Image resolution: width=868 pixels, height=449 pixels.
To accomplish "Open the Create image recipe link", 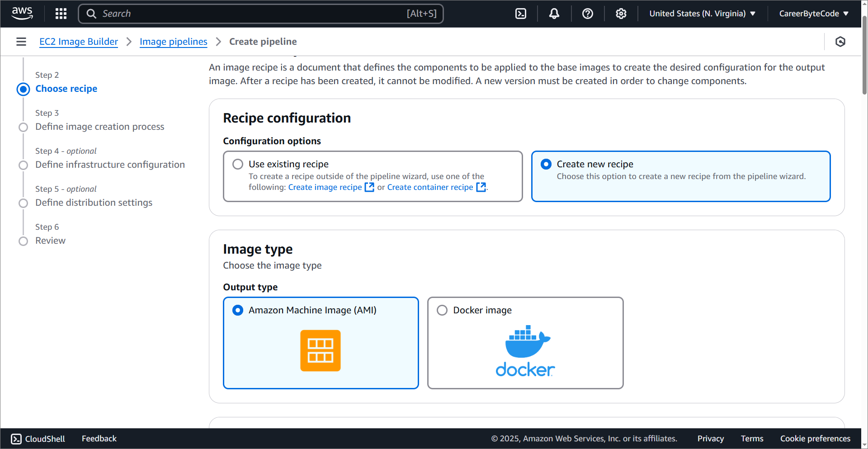I will point(325,187).
